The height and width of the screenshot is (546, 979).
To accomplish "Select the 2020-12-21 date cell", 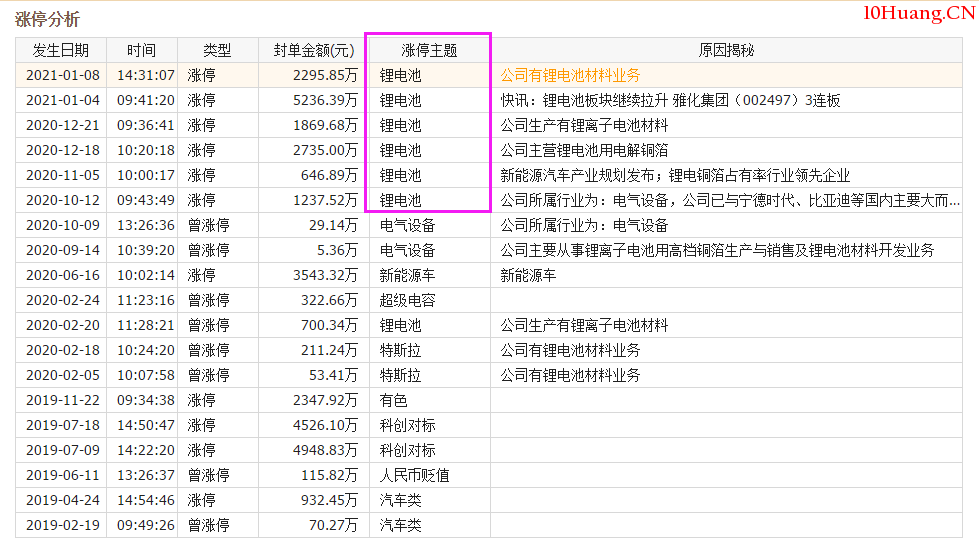I will coord(62,126).
